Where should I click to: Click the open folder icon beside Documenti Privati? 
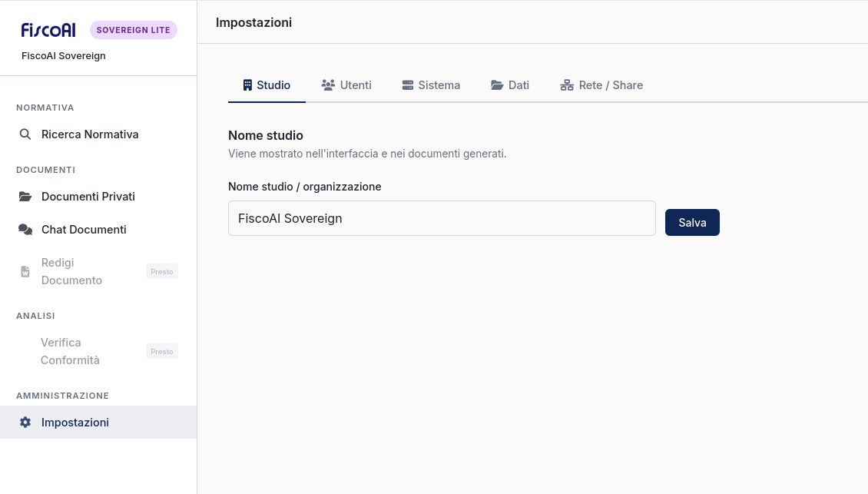click(x=25, y=197)
